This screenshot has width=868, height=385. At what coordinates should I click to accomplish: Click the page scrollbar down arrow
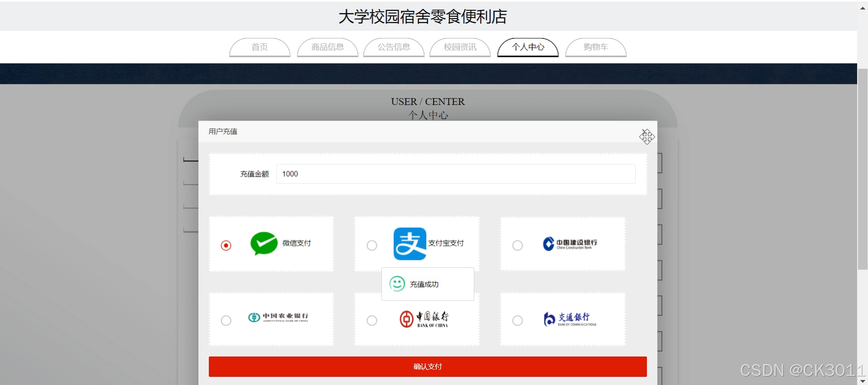click(863, 380)
